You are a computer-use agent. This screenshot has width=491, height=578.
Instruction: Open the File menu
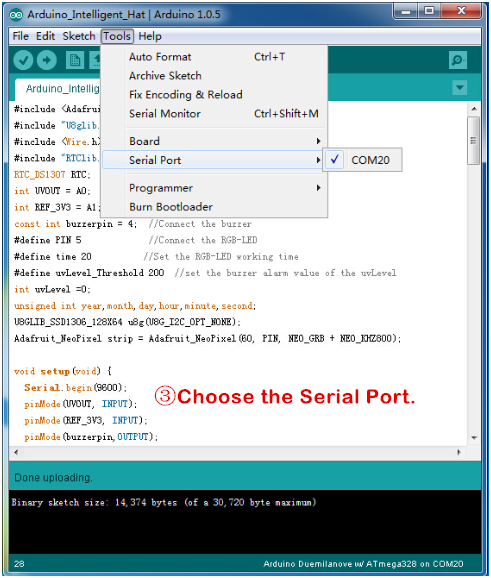[x=20, y=36]
